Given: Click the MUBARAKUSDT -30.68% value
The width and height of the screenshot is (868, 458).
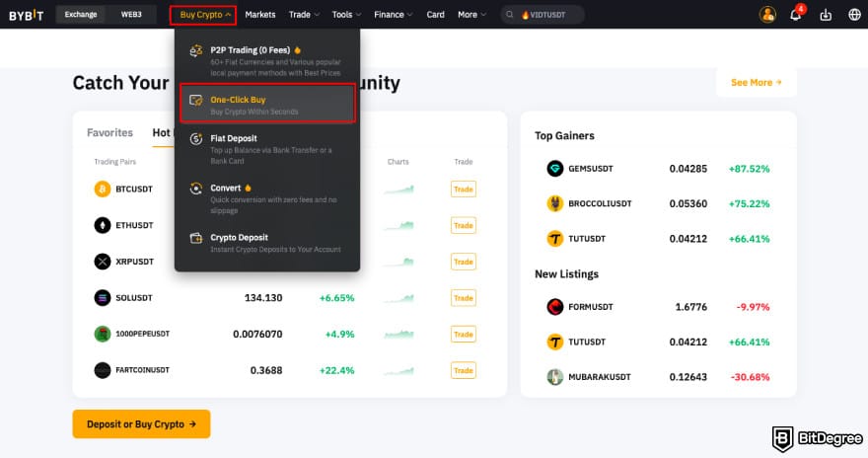Looking at the screenshot, I should click(x=750, y=377).
